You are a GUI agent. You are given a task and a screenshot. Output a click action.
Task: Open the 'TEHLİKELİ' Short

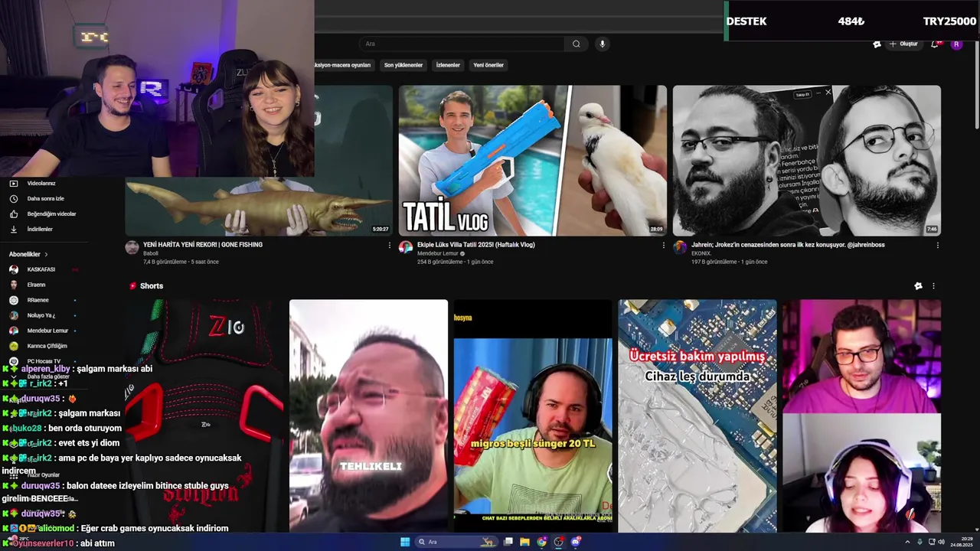point(368,416)
